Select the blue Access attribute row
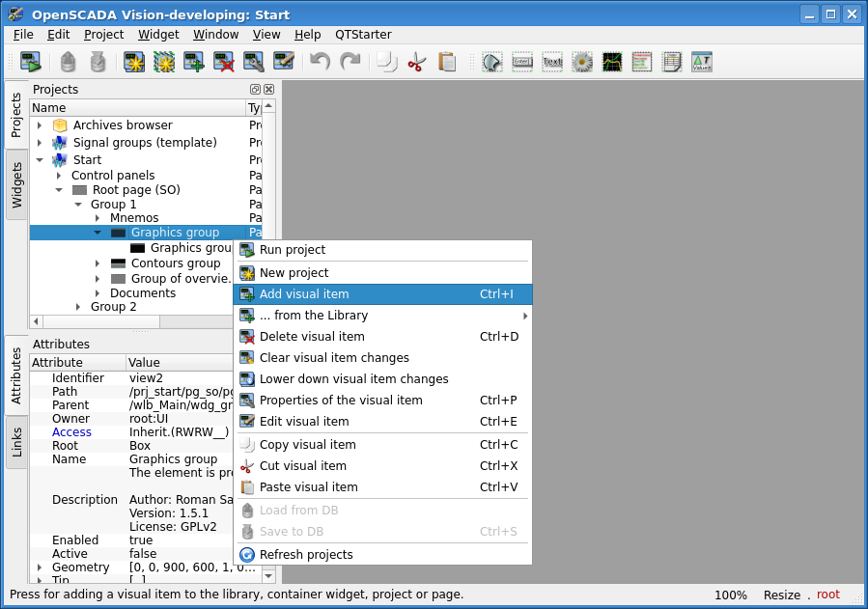The height and width of the screenshot is (609, 868). coord(131,432)
